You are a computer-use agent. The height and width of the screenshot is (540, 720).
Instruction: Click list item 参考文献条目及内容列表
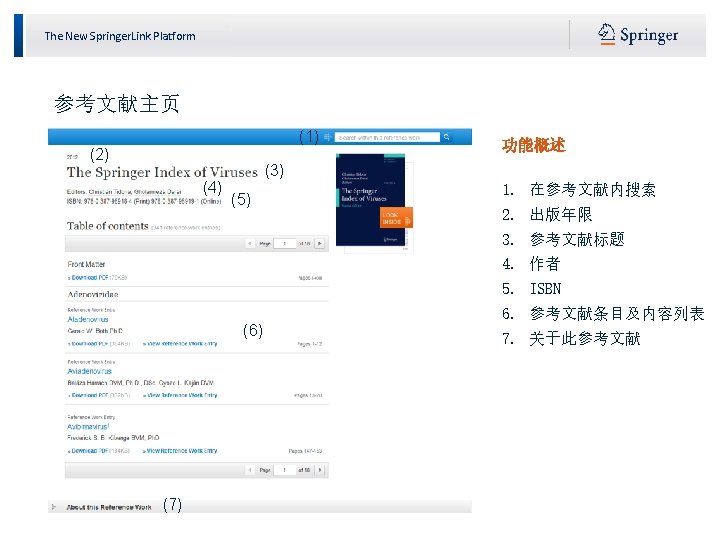(617, 313)
